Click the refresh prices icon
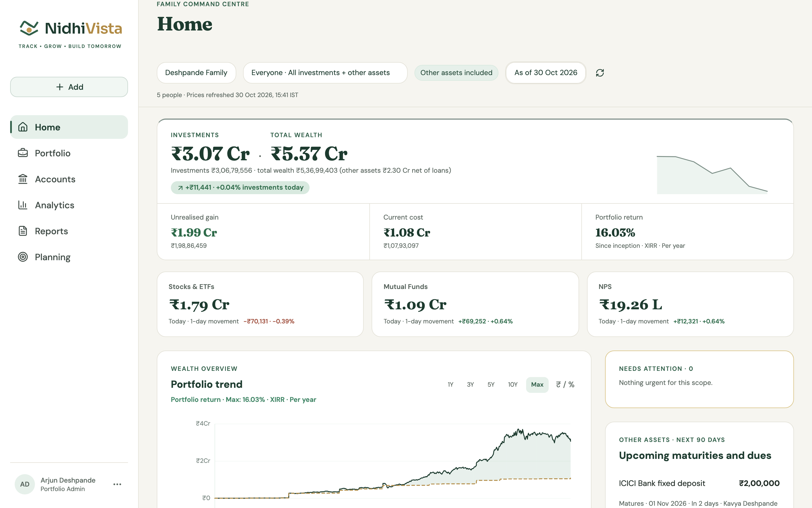This screenshot has height=508, width=812. pos(600,73)
